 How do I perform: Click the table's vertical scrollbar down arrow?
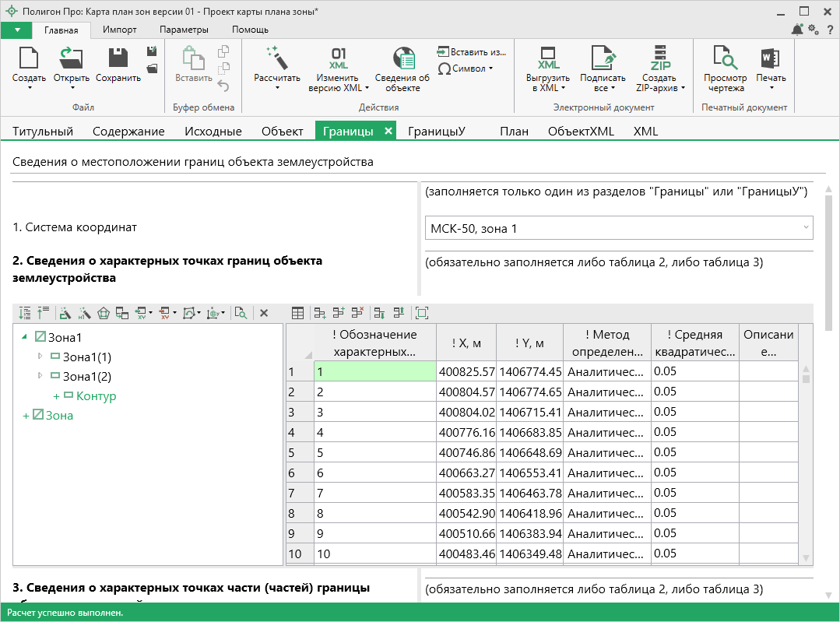coord(806,557)
